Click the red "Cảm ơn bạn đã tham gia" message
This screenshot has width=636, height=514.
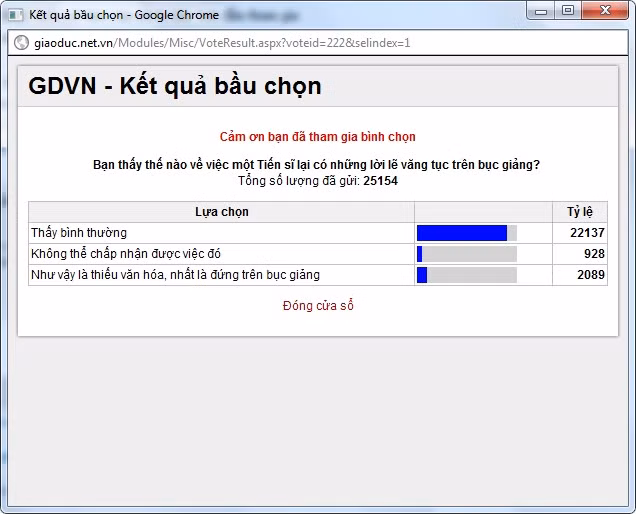[318, 137]
